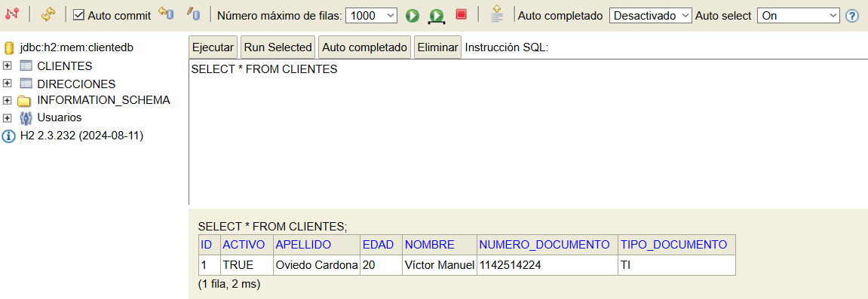Open the Auto select dropdown set to On

[x=799, y=16]
